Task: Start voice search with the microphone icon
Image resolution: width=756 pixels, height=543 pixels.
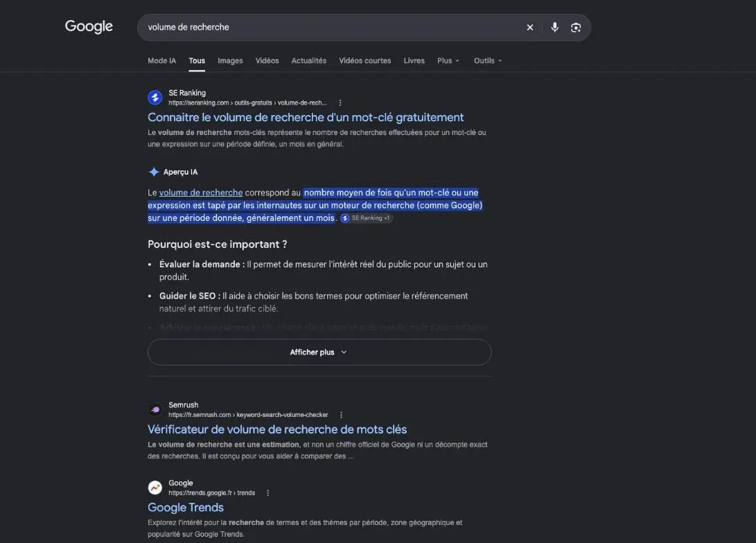Action: tap(555, 28)
